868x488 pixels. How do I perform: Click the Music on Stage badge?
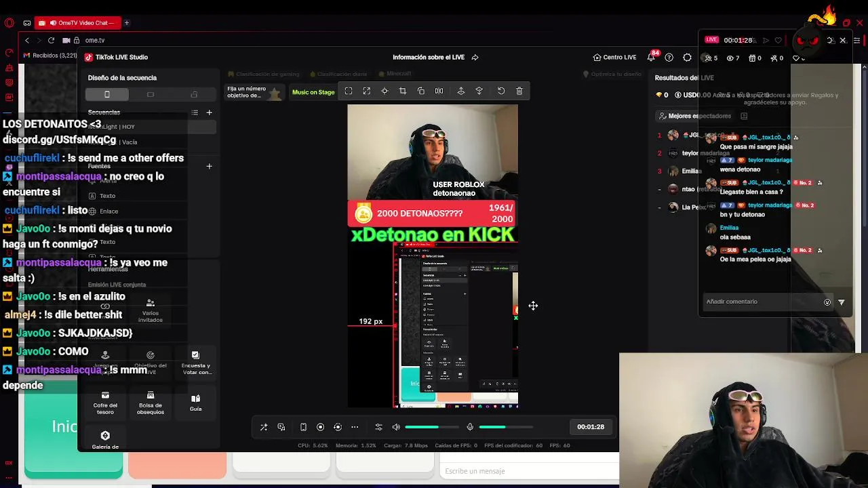coord(313,92)
